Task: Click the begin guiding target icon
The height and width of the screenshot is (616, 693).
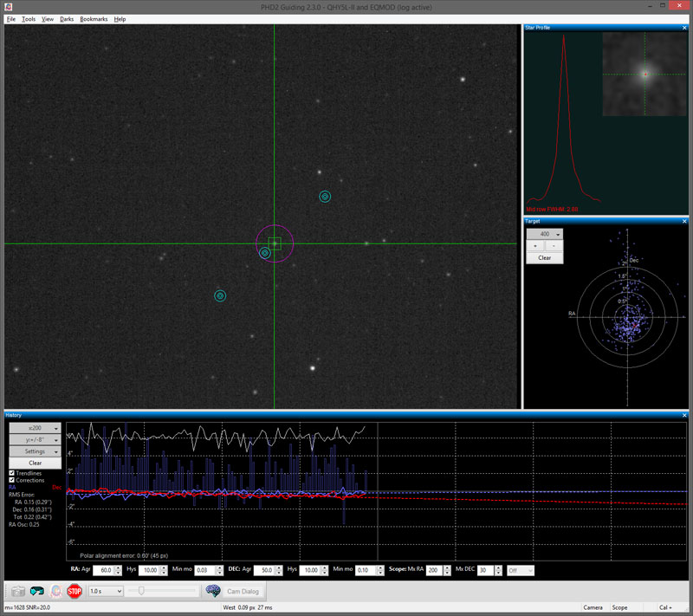Action: 56,591
